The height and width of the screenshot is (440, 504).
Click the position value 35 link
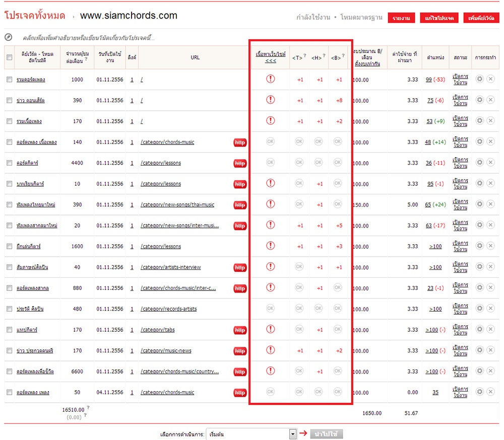click(435, 393)
